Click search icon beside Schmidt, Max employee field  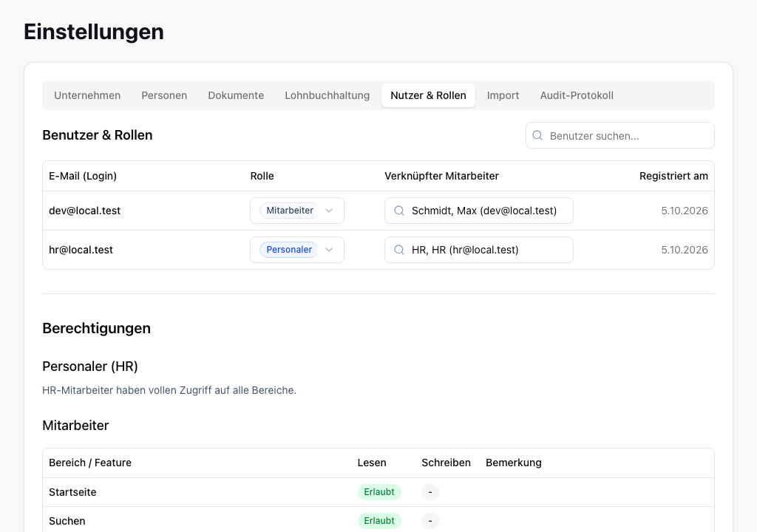[x=399, y=211]
